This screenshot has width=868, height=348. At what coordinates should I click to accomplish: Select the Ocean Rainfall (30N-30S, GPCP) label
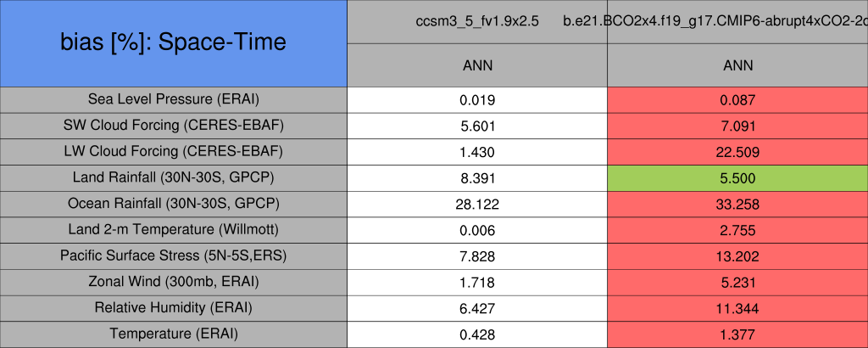point(174,204)
